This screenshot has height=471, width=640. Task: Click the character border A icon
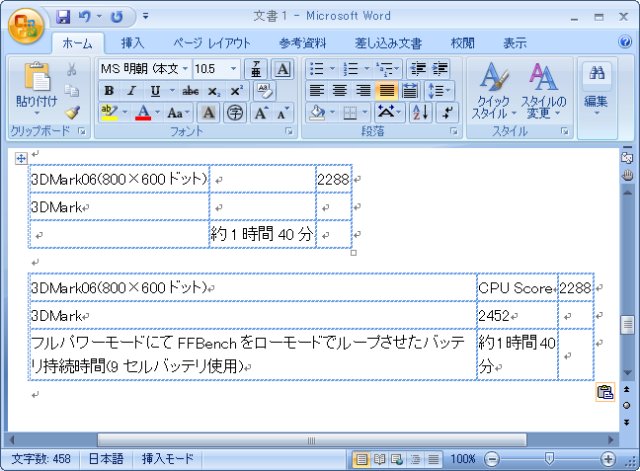[x=282, y=69]
